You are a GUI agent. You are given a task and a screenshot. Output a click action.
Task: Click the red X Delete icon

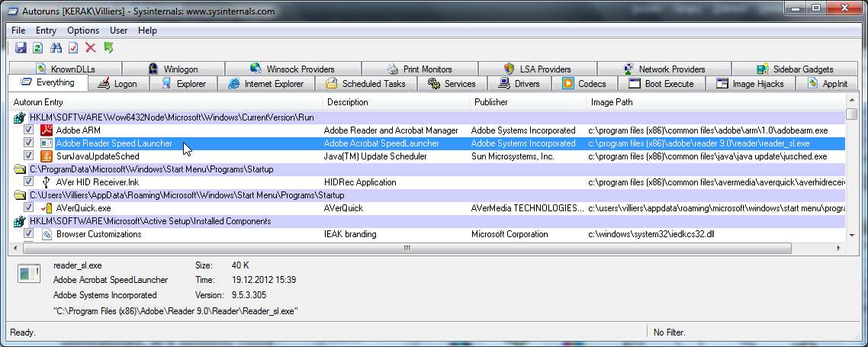90,48
